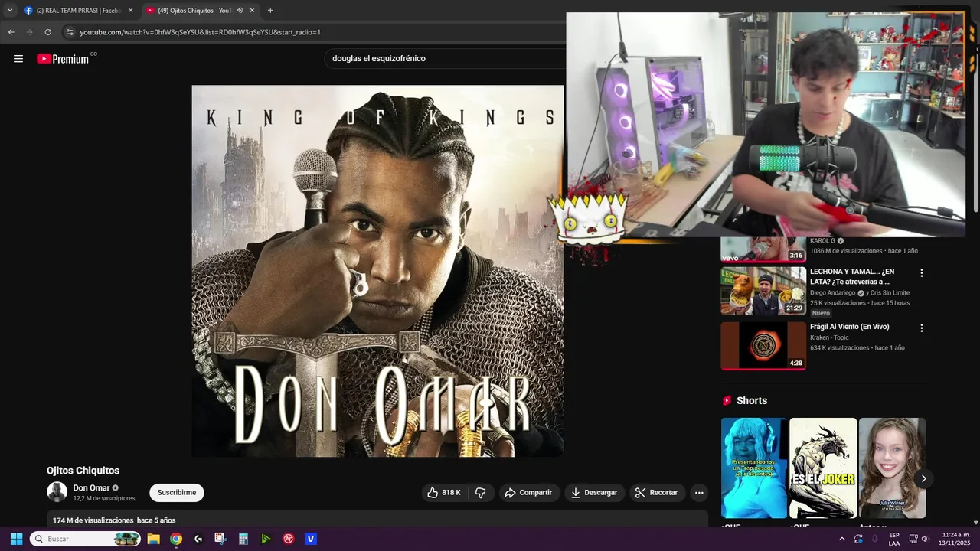The image size is (980, 551).
Task: View site information icon in address bar
Action: [x=70, y=32]
